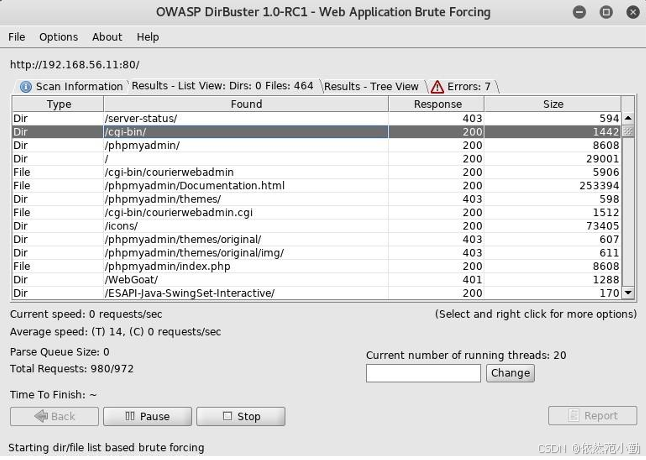
Task: Click the 73405 size cell for /icons/
Action: [552, 226]
